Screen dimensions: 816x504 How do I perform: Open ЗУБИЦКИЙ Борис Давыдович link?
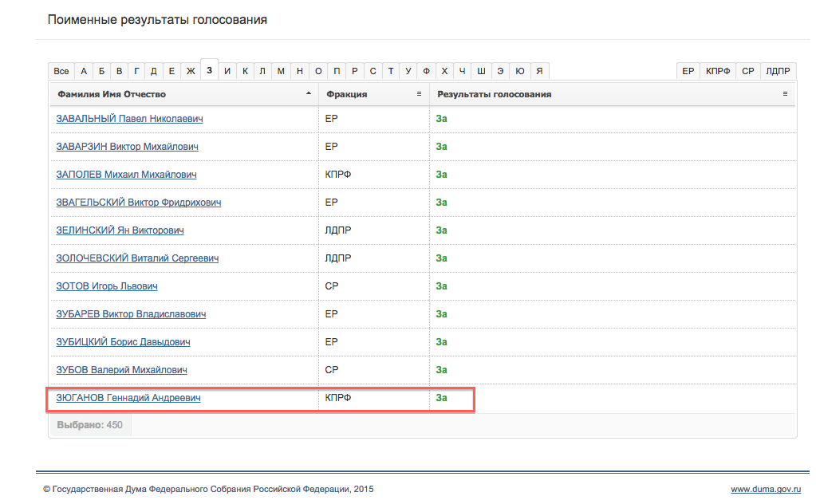click(x=123, y=342)
